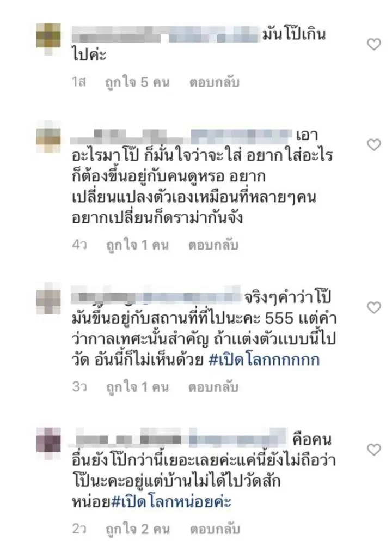Like the comment starting with จริงๆคำว่าโป๊
Screen dimensions: 392x558
[373, 307]
